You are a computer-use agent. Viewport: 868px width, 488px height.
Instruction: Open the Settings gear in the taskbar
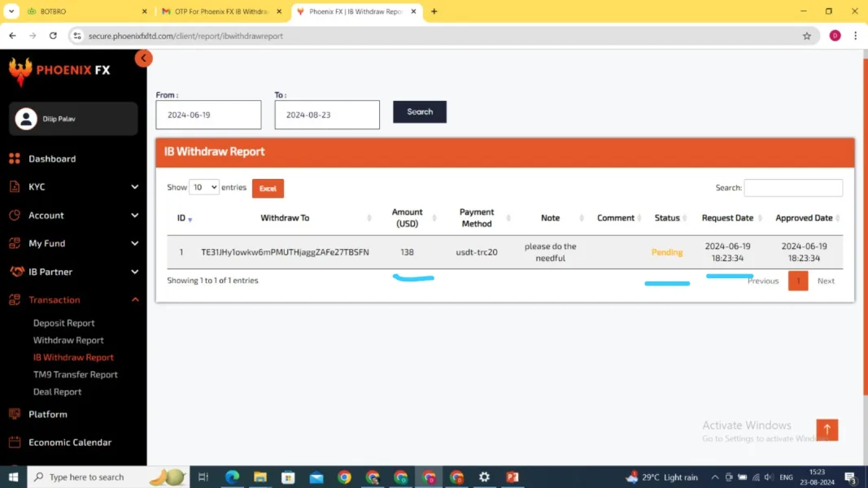tap(484, 477)
